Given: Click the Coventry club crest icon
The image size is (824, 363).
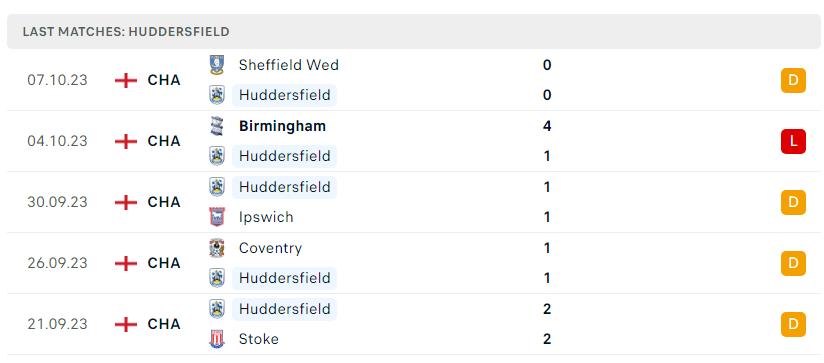Looking at the screenshot, I should pos(217,248).
